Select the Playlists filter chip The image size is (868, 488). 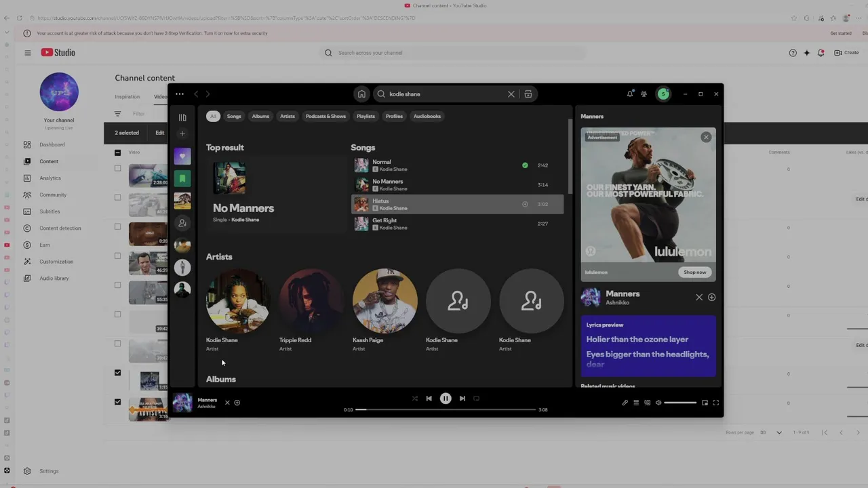[366, 116]
